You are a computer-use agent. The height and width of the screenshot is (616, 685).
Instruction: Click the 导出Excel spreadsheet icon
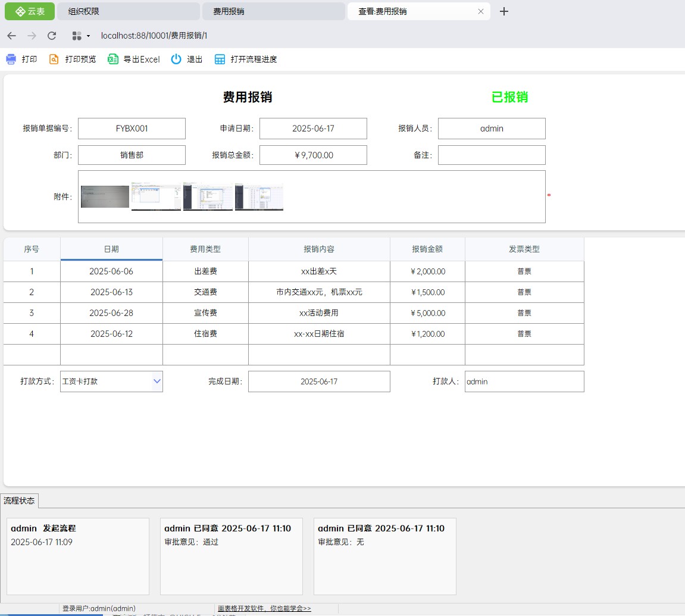click(112, 60)
